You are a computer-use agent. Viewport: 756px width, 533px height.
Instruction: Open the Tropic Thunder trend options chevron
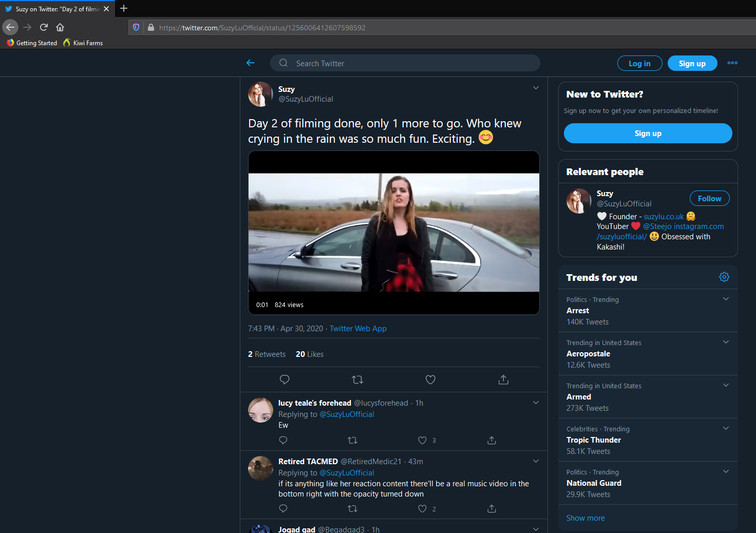click(726, 428)
